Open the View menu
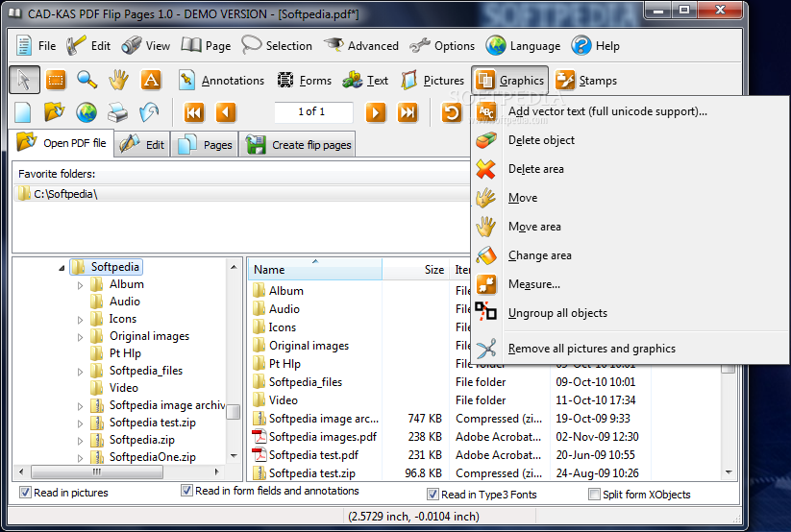791x532 pixels. click(146, 46)
